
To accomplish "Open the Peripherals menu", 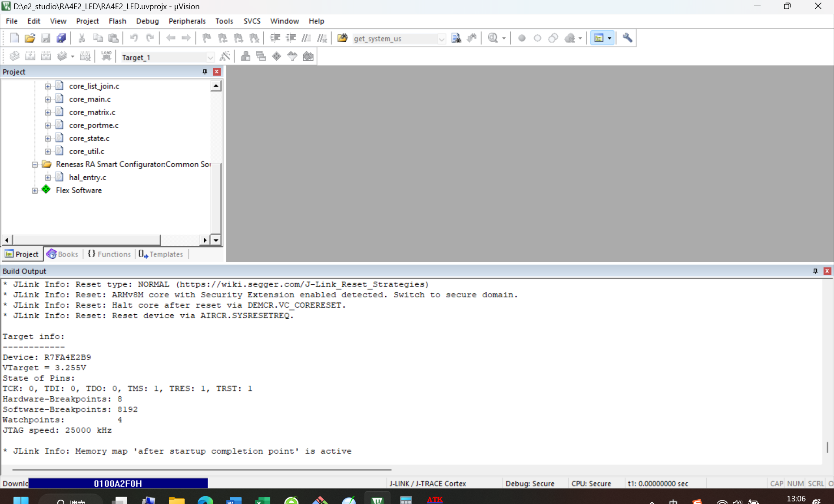I will pyautogui.click(x=187, y=21).
